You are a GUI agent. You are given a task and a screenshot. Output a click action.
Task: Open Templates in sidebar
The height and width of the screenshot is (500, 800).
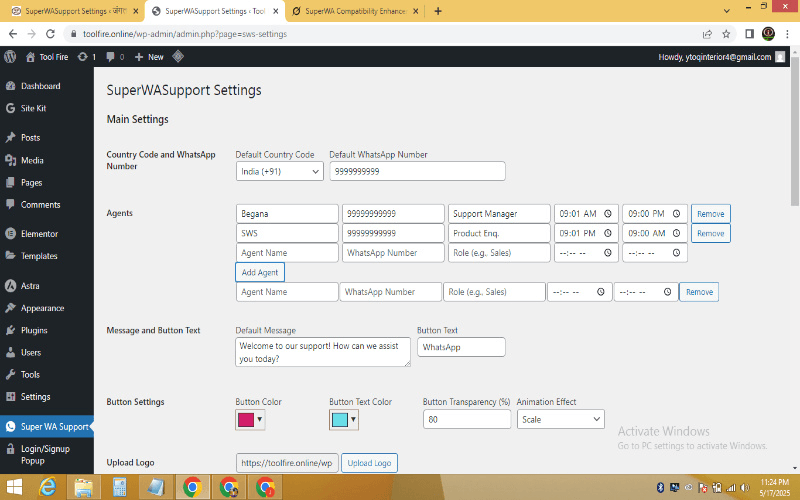(x=39, y=256)
